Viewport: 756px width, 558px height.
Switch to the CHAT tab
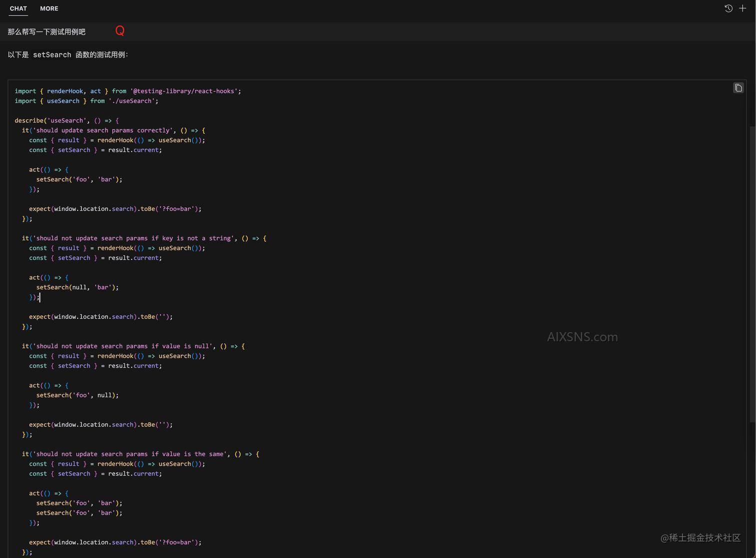tap(18, 8)
